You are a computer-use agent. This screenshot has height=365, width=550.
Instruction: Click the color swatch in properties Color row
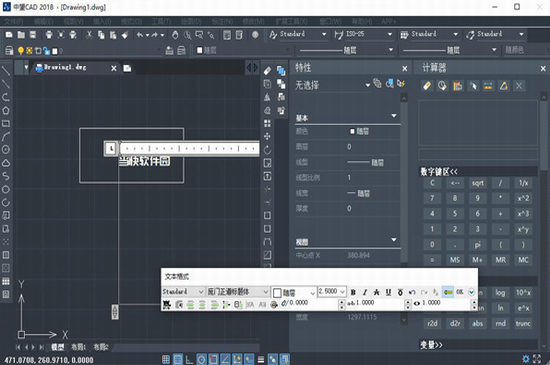352,131
